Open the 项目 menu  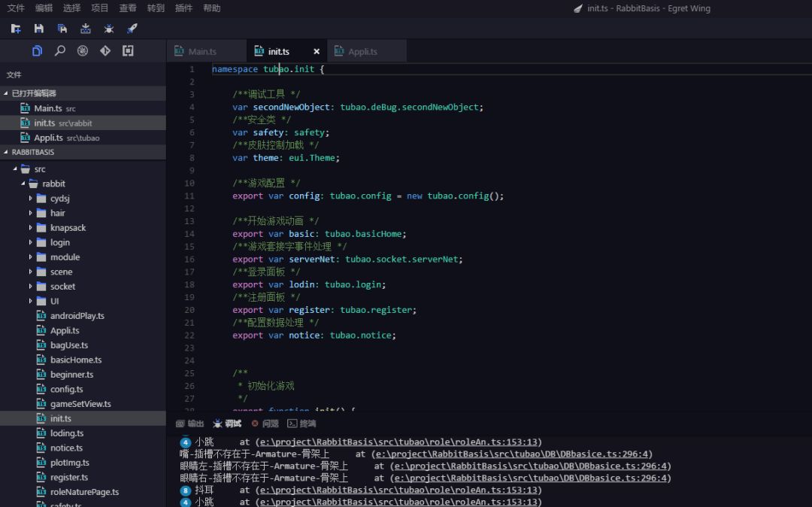click(x=99, y=8)
